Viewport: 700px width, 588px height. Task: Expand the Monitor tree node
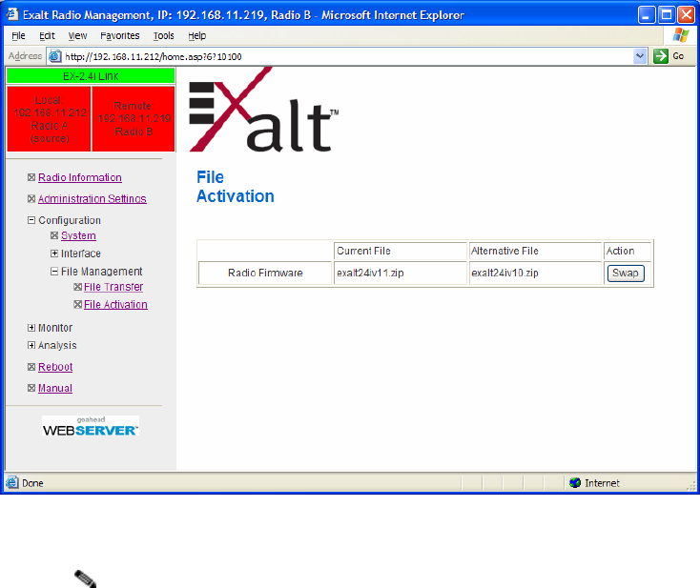pyautogui.click(x=31, y=328)
